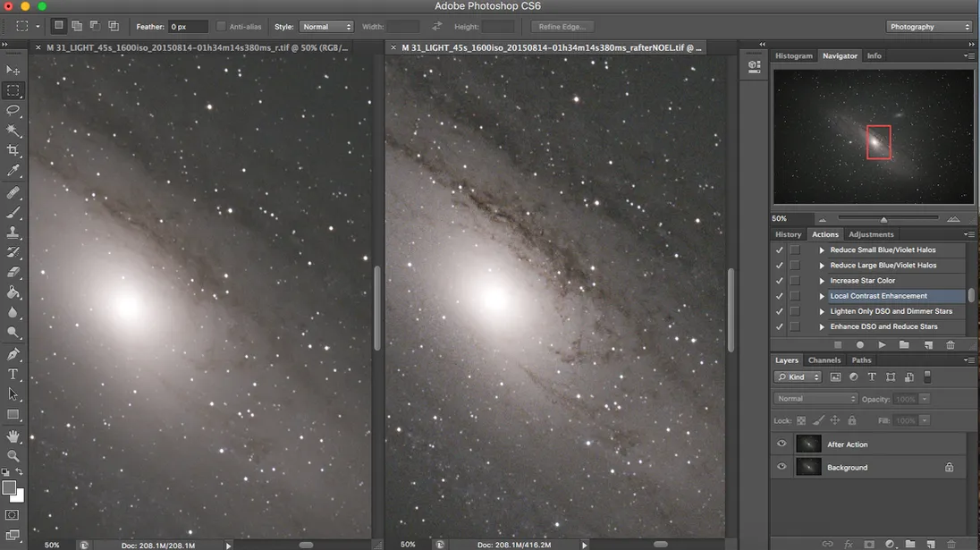Switch to the Histogram tab
The width and height of the screenshot is (980, 550).
pyautogui.click(x=794, y=55)
